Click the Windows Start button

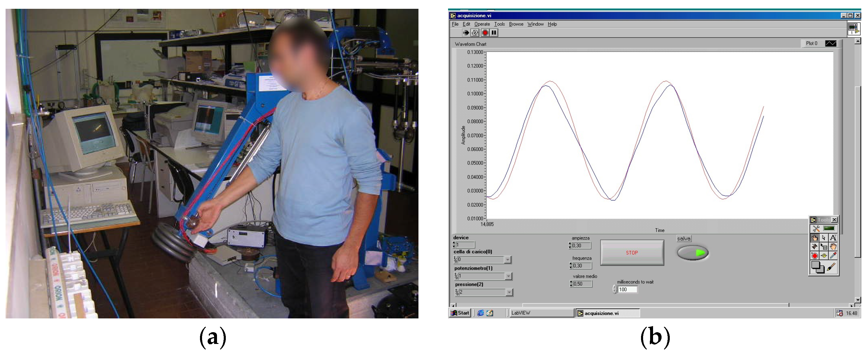pyautogui.click(x=460, y=313)
